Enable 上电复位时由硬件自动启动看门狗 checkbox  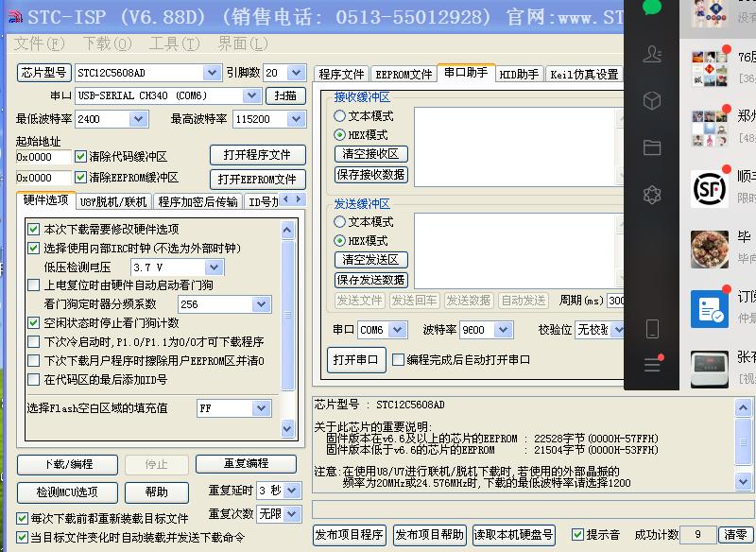coord(34,285)
